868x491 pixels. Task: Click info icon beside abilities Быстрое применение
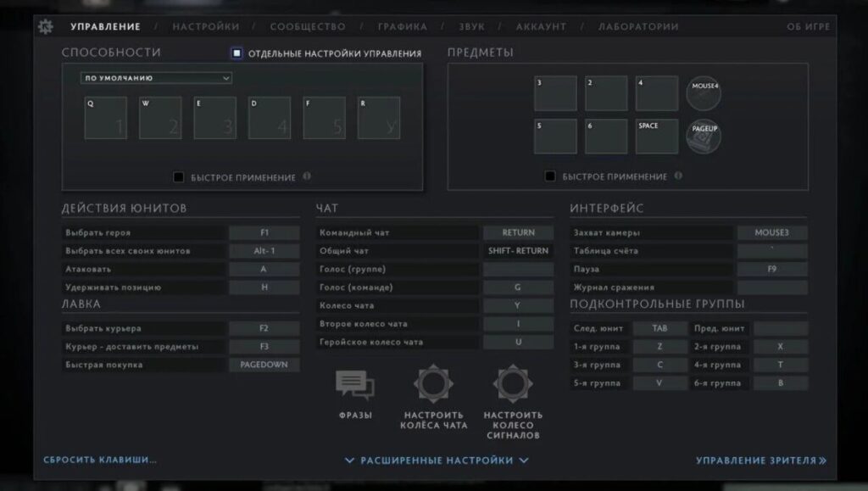tap(307, 177)
